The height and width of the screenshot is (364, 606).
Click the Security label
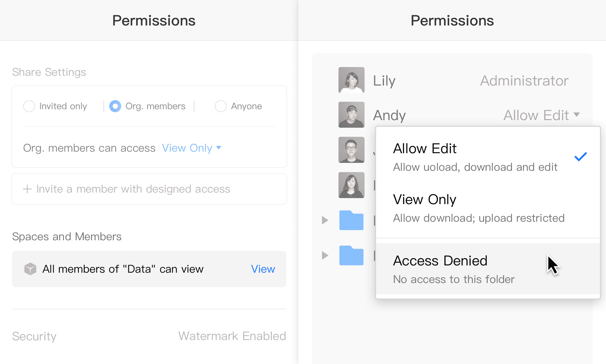(x=34, y=336)
